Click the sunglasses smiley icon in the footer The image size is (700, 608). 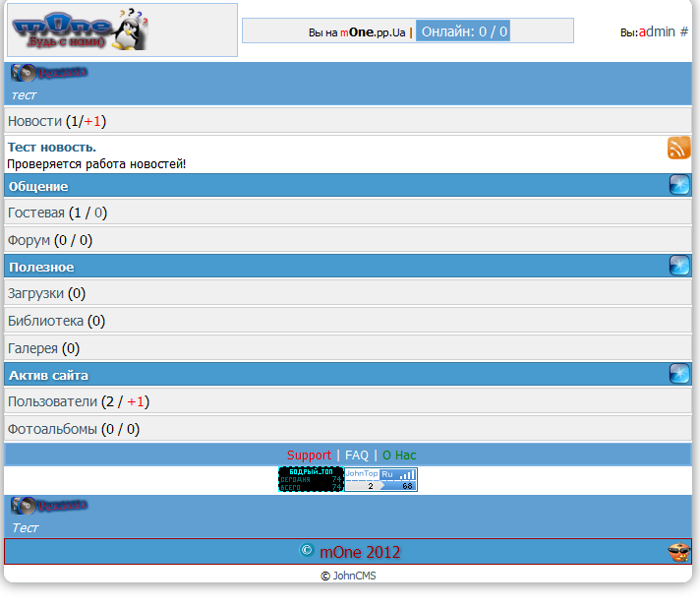(x=679, y=552)
